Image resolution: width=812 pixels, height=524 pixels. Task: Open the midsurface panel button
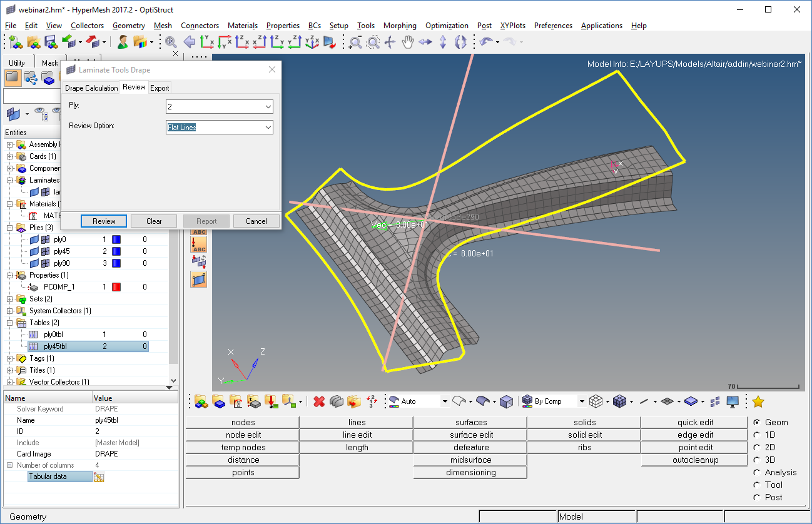tap(471, 460)
